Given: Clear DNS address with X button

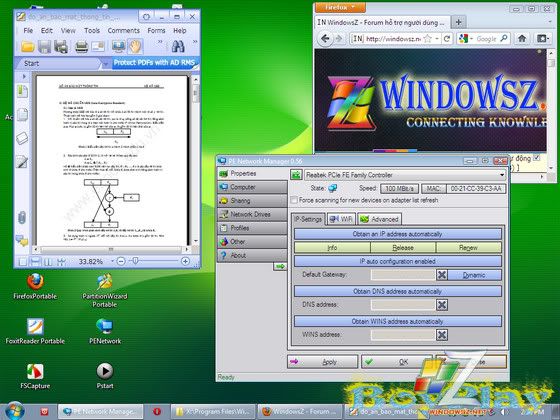Looking at the screenshot, I should pyautogui.click(x=442, y=305).
